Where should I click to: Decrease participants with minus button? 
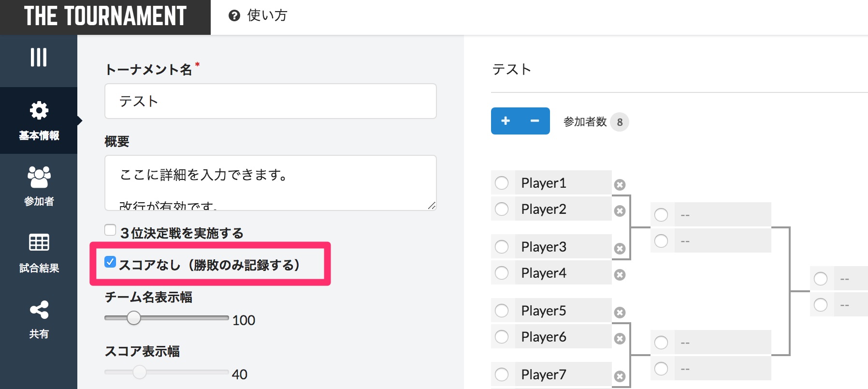pos(535,121)
